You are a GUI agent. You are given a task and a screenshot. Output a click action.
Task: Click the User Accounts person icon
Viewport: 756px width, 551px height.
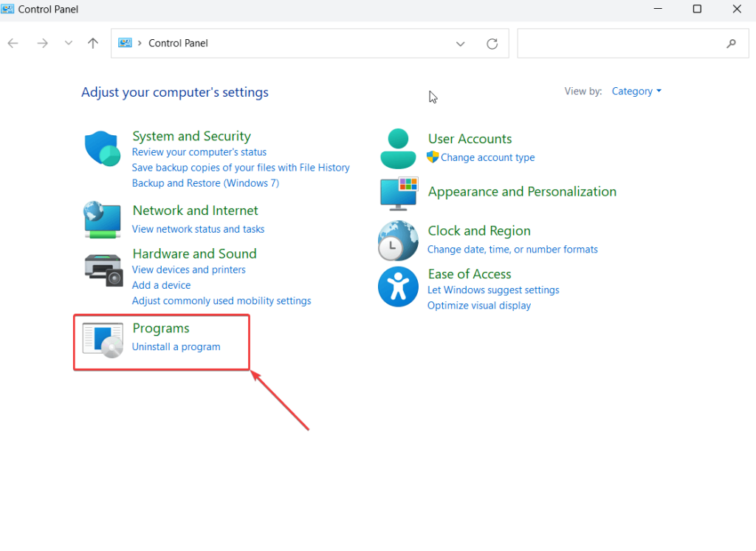pyautogui.click(x=398, y=148)
